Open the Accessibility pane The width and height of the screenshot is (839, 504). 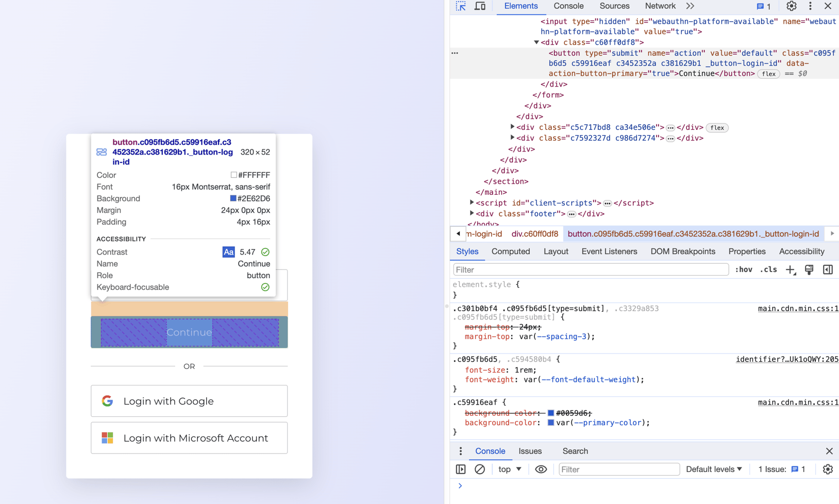pyautogui.click(x=801, y=251)
